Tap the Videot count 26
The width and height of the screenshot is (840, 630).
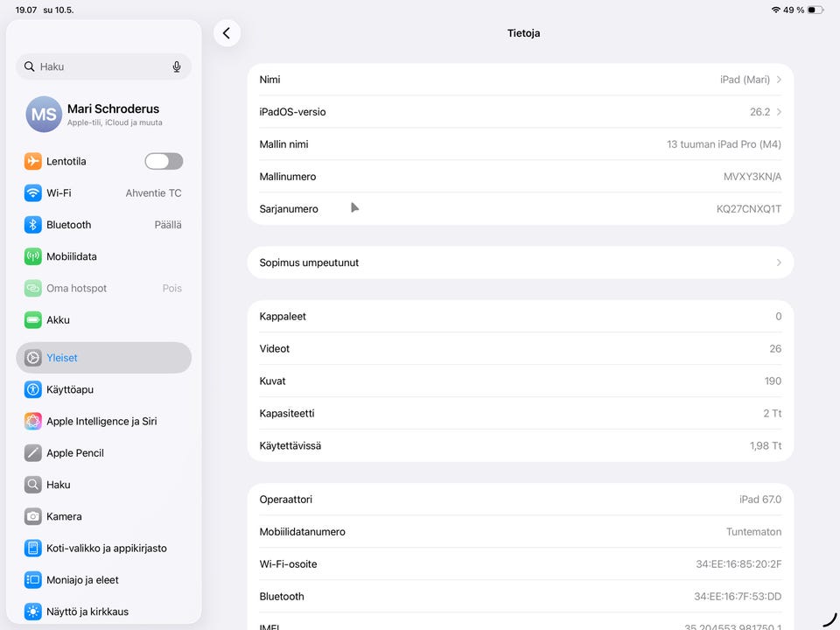coord(775,349)
